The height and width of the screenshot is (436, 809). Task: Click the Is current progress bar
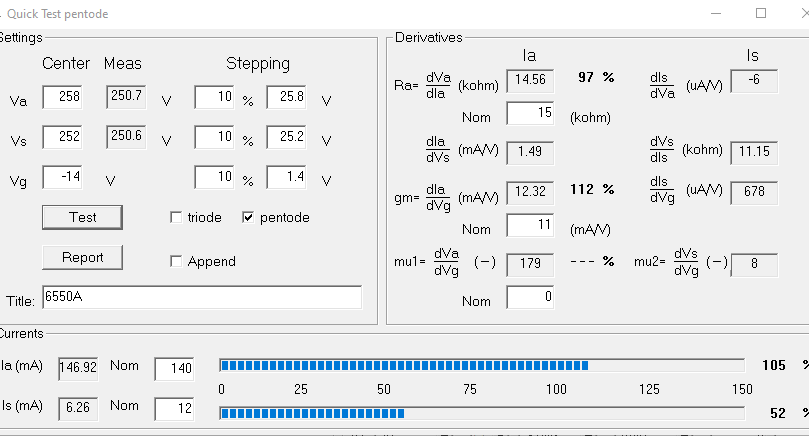(x=481, y=412)
